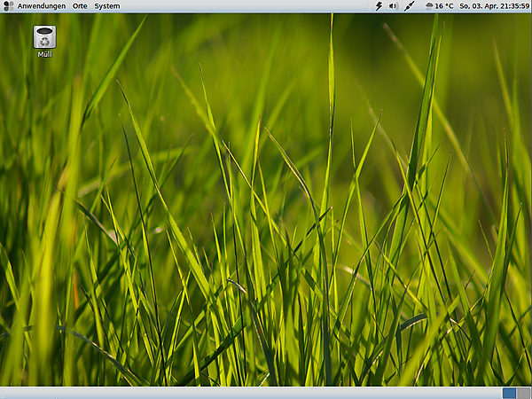Viewport: 532px width, 399px height.
Task: Switch to the second gray workspace
Action: 523,393
